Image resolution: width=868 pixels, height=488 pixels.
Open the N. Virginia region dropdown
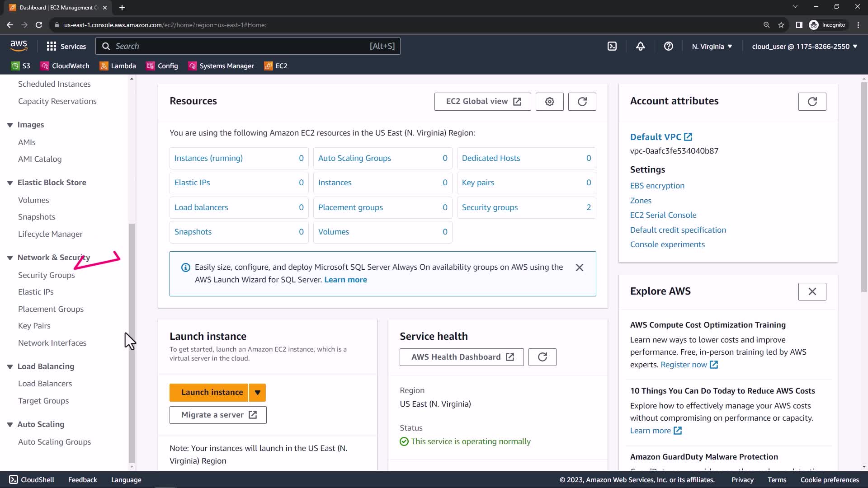712,47
